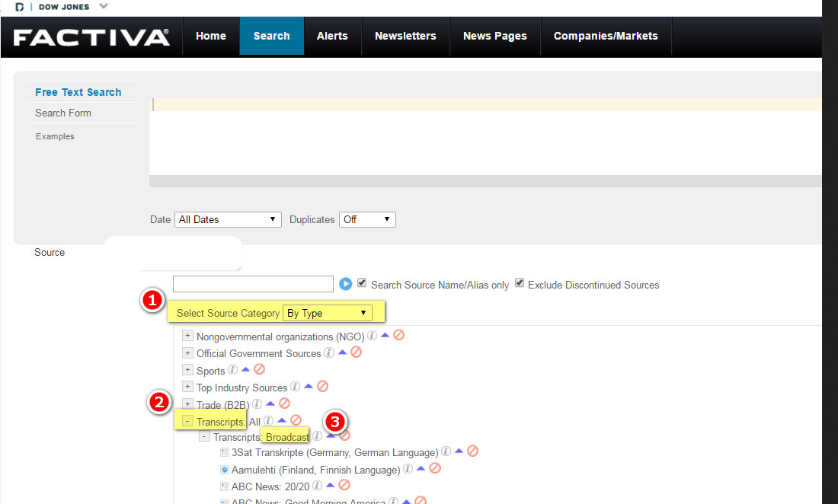Open info for Top Industry Sources
This screenshot has width=838, height=504.
pos(295,387)
